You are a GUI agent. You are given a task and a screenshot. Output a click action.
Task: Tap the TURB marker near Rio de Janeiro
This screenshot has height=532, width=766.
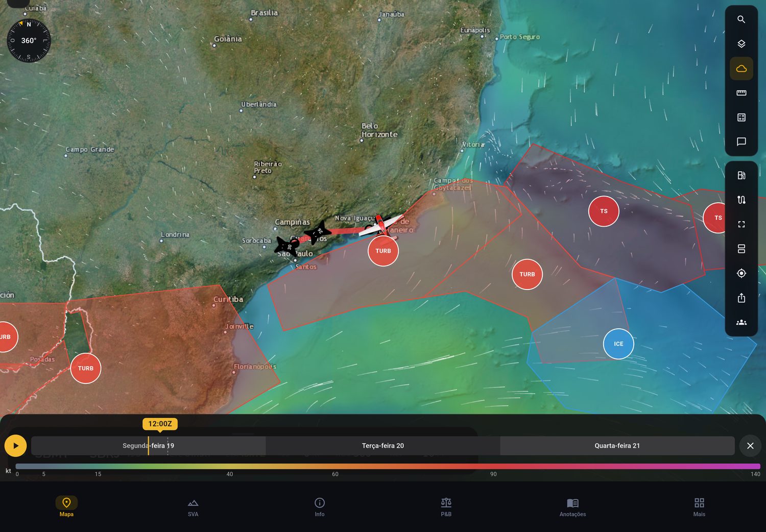pos(383,251)
